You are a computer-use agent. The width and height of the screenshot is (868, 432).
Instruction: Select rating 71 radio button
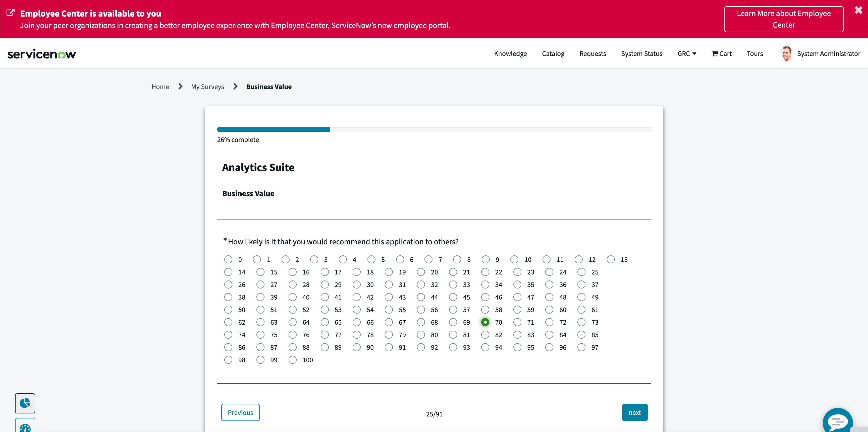517,322
